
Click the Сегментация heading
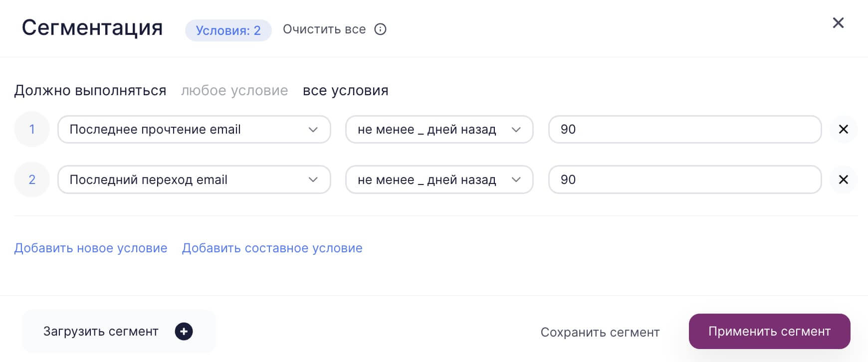coord(92,27)
